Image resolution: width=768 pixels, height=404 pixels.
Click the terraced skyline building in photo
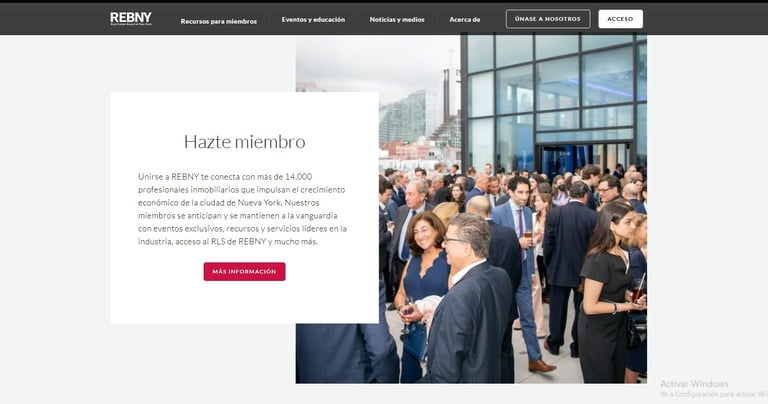(x=447, y=132)
